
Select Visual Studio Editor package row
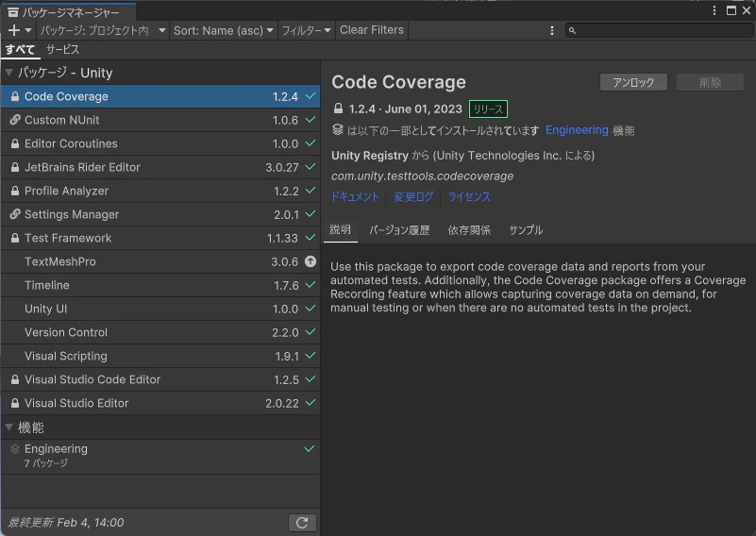pyautogui.click(x=160, y=404)
